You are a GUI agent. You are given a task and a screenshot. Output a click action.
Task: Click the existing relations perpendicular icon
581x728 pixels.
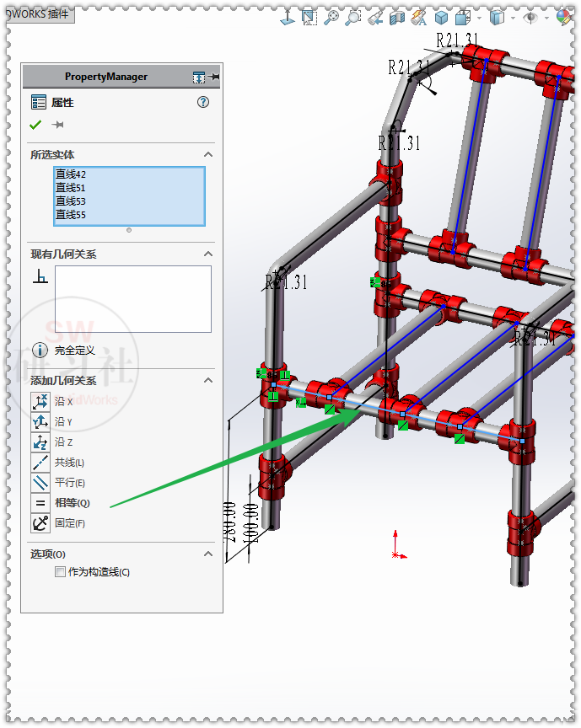(x=40, y=276)
